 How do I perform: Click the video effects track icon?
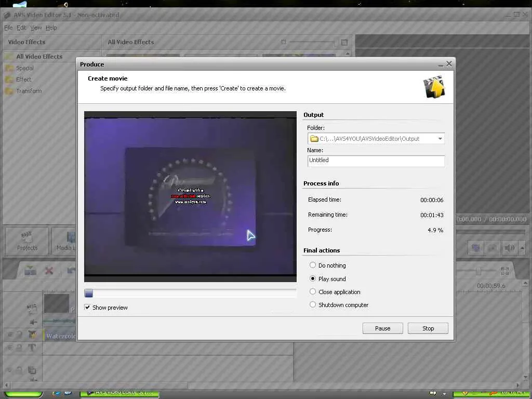click(32, 335)
